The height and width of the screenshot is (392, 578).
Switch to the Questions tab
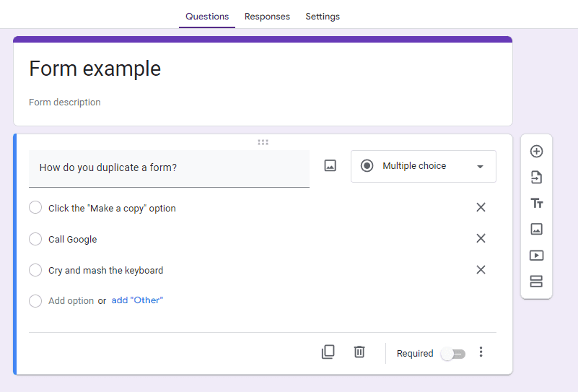(x=207, y=17)
